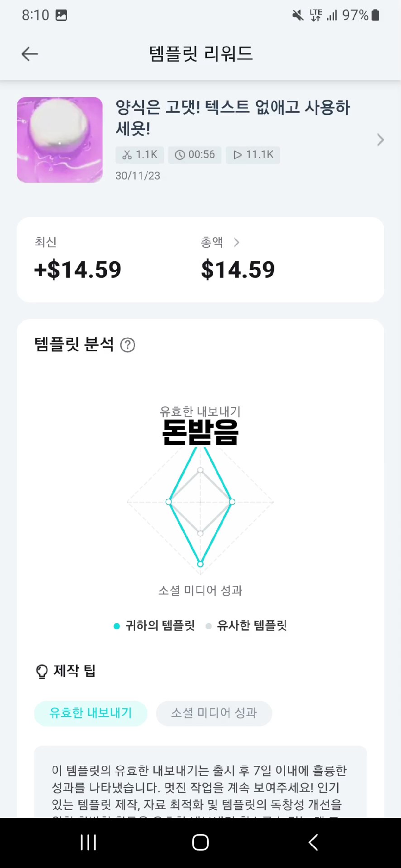Tap the back arrow to leave Template Rewards

(x=29, y=54)
